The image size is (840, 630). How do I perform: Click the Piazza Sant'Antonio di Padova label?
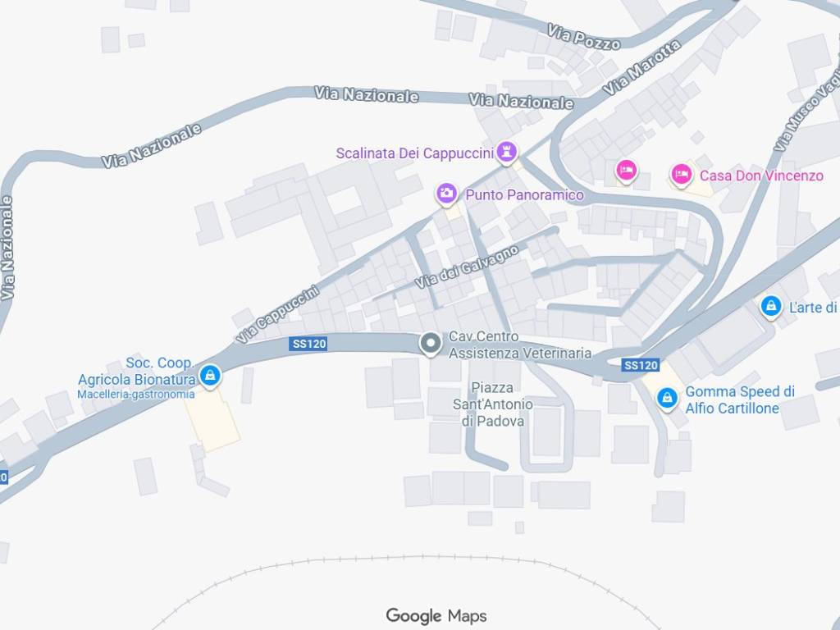pos(492,404)
